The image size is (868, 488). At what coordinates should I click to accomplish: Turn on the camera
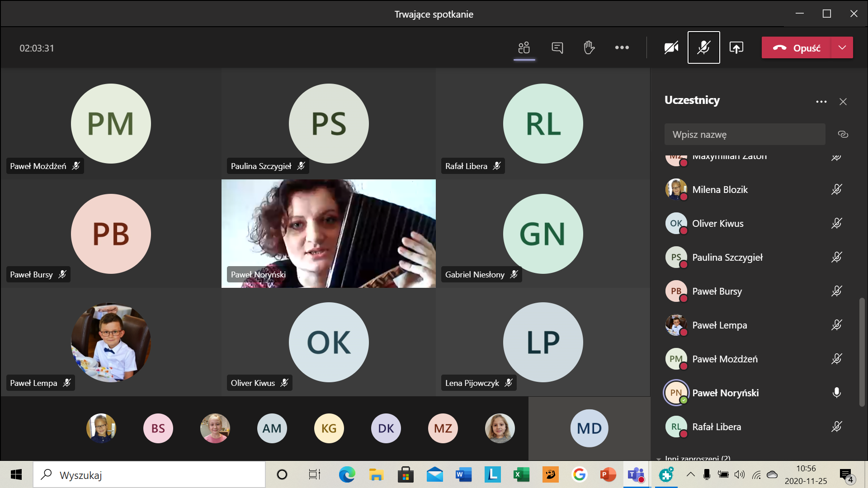tap(671, 47)
